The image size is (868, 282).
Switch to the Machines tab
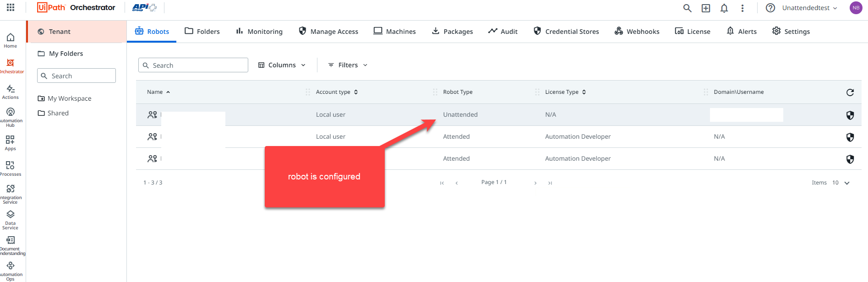coord(394,32)
